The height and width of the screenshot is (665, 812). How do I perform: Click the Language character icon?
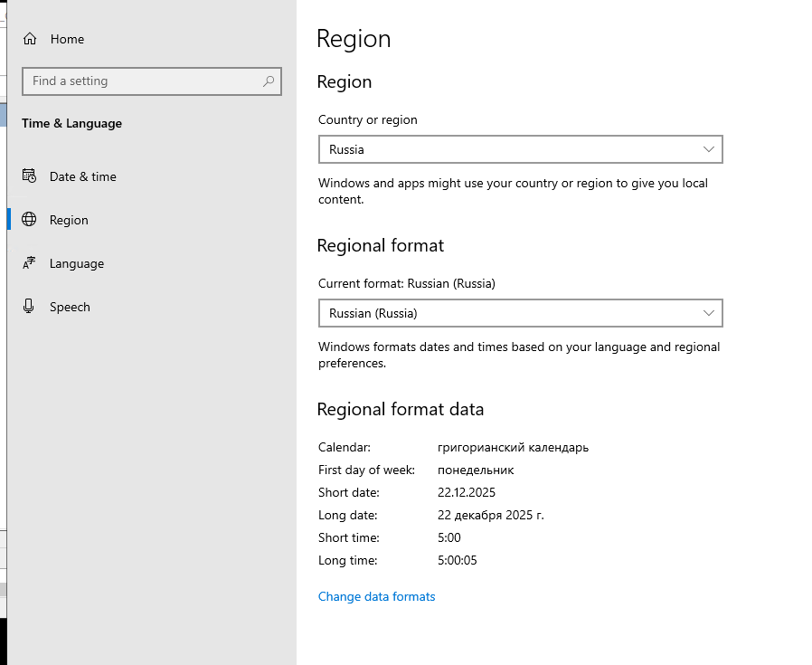click(30, 263)
